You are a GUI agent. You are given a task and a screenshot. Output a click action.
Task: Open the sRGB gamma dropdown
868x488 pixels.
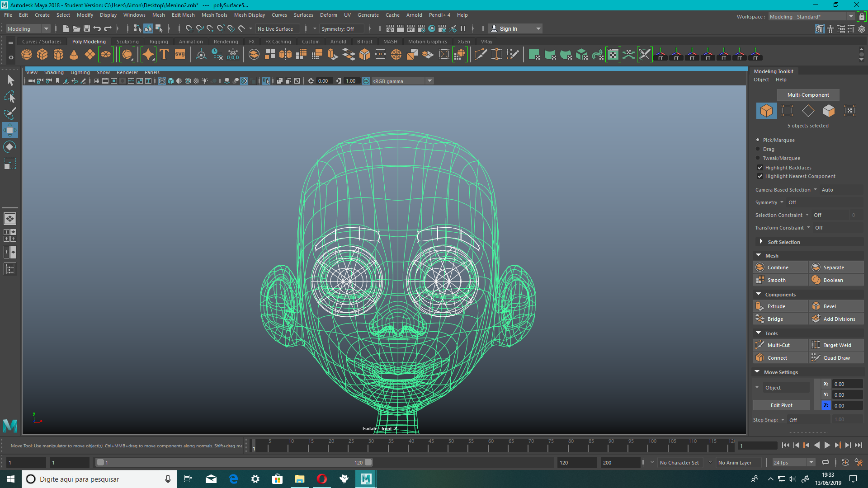tap(429, 81)
